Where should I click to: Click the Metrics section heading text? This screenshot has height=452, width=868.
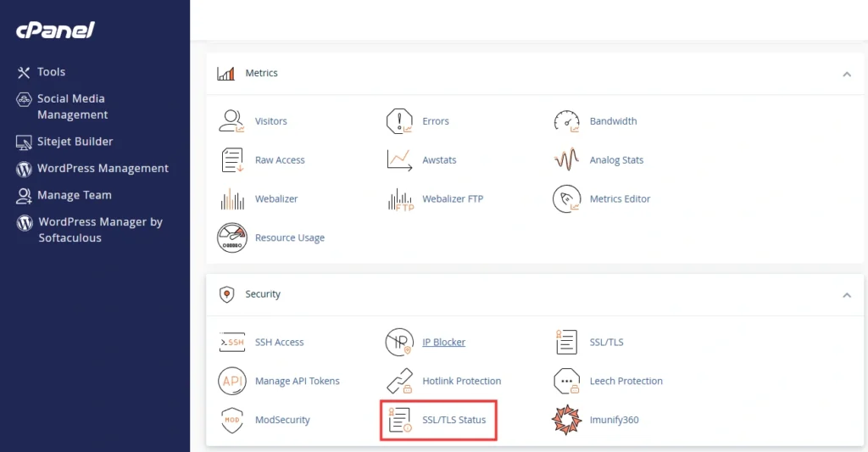(261, 73)
